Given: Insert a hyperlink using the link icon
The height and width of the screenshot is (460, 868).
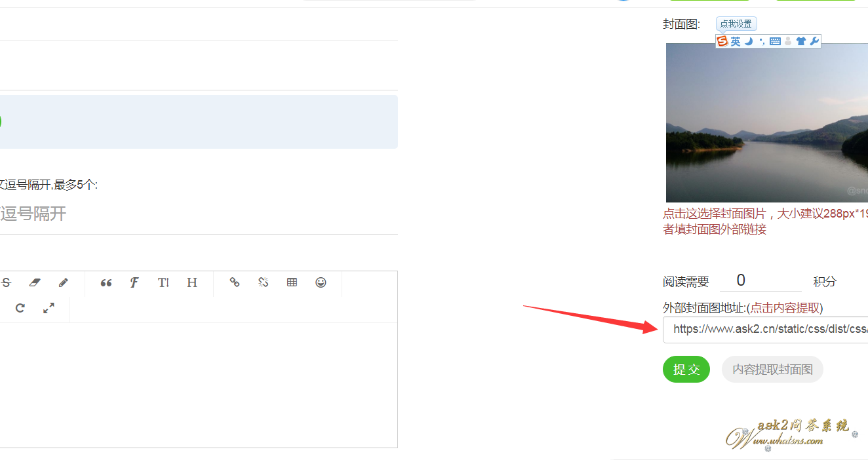Looking at the screenshot, I should coord(235,282).
